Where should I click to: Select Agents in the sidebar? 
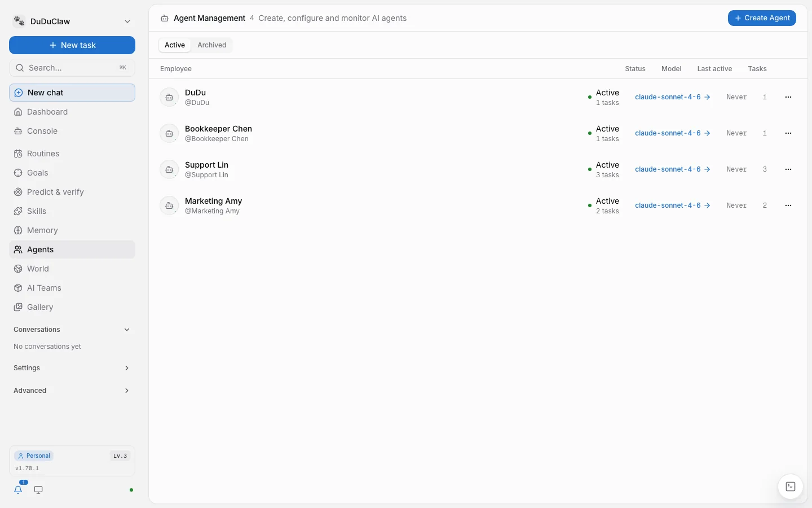coord(72,249)
